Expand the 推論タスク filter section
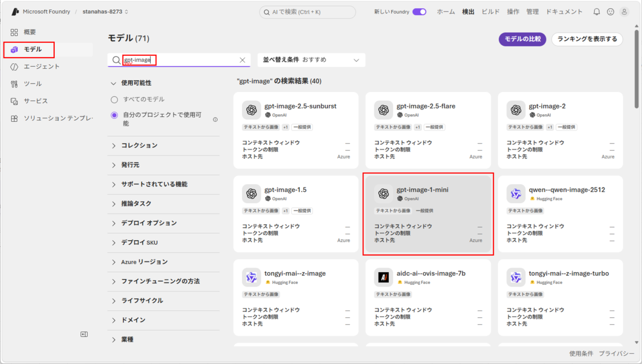Viewport: 642px width, 364px height. click(x=163, y=204)
